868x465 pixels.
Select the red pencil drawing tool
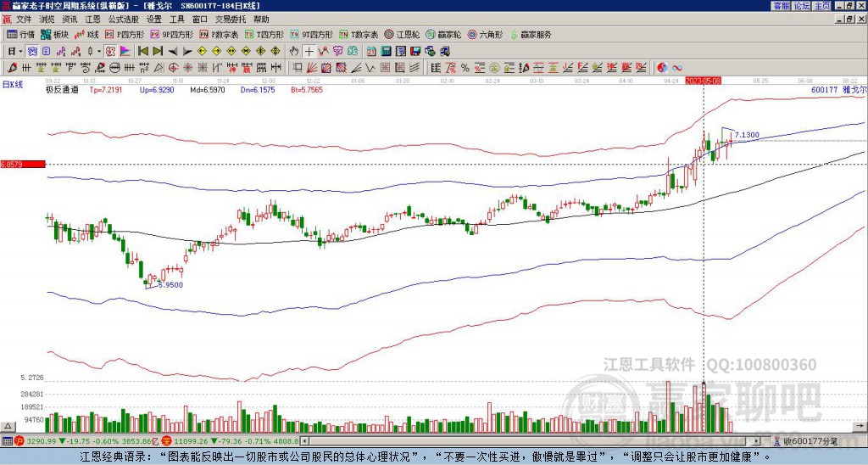12,68
